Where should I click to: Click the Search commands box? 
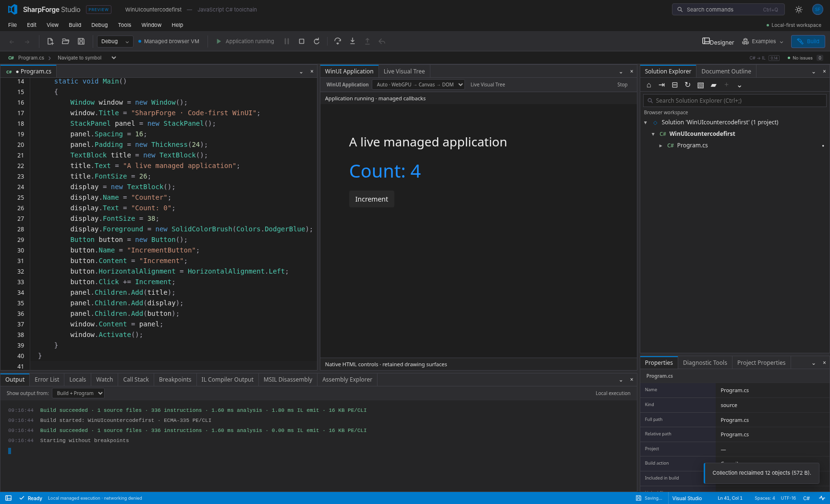(x=728, y=10)
